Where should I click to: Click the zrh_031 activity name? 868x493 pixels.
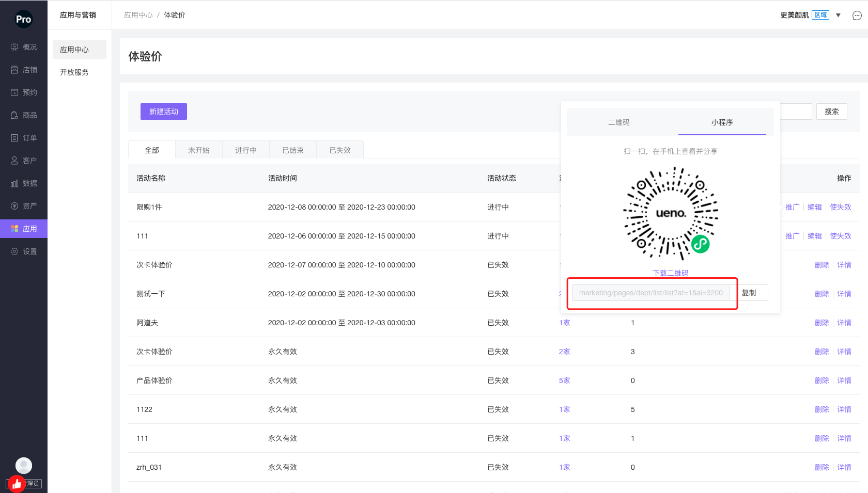[x=149, y=467]
